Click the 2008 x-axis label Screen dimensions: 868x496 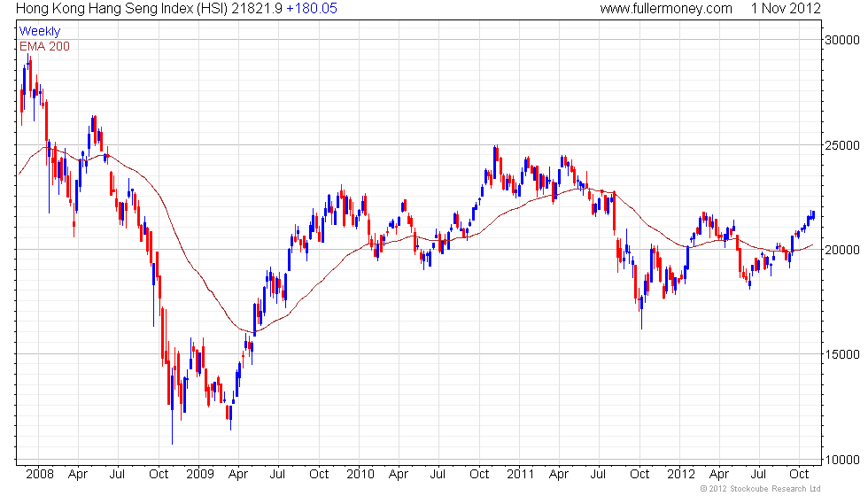click(40, 474)
